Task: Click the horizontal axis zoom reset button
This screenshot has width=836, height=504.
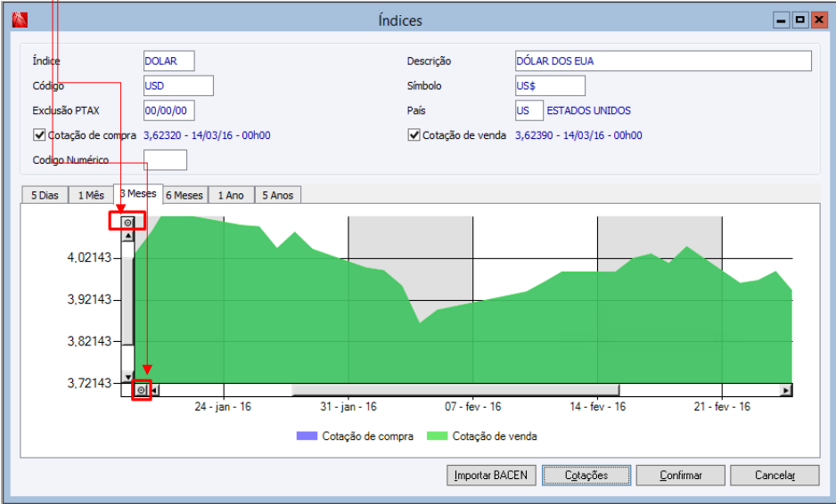Action: (x=141, y=390)
